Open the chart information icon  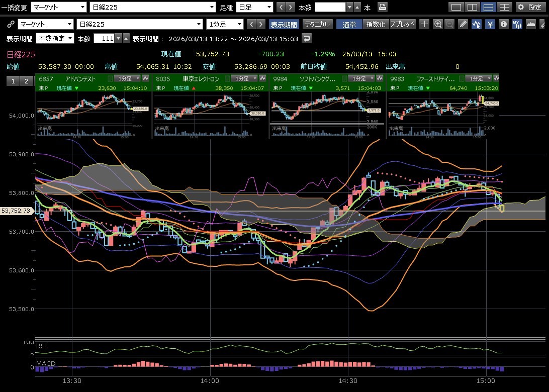click(x=503, y=24)
